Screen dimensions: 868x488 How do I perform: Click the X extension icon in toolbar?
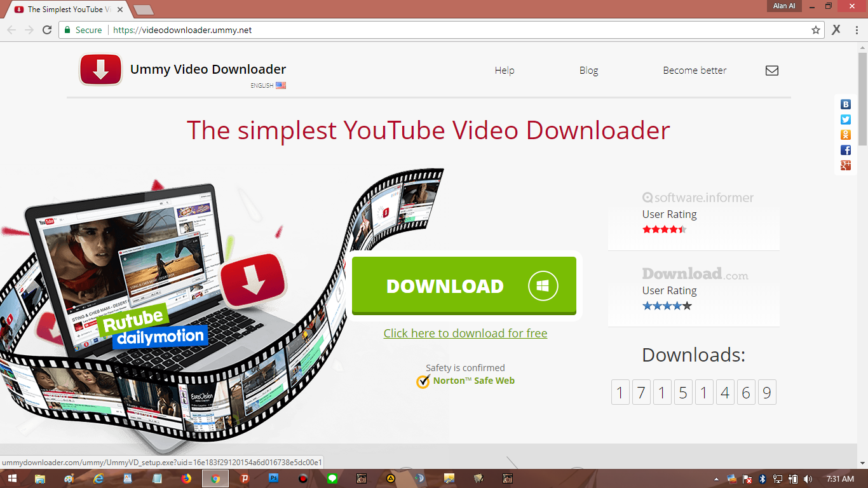836,30
